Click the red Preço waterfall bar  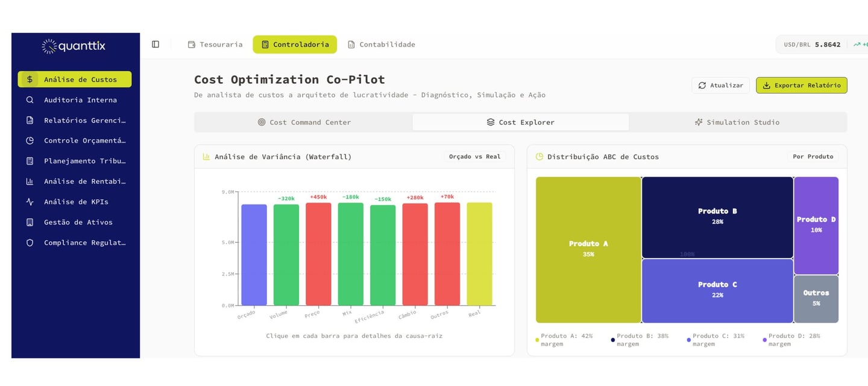click(x=318, y=253)
